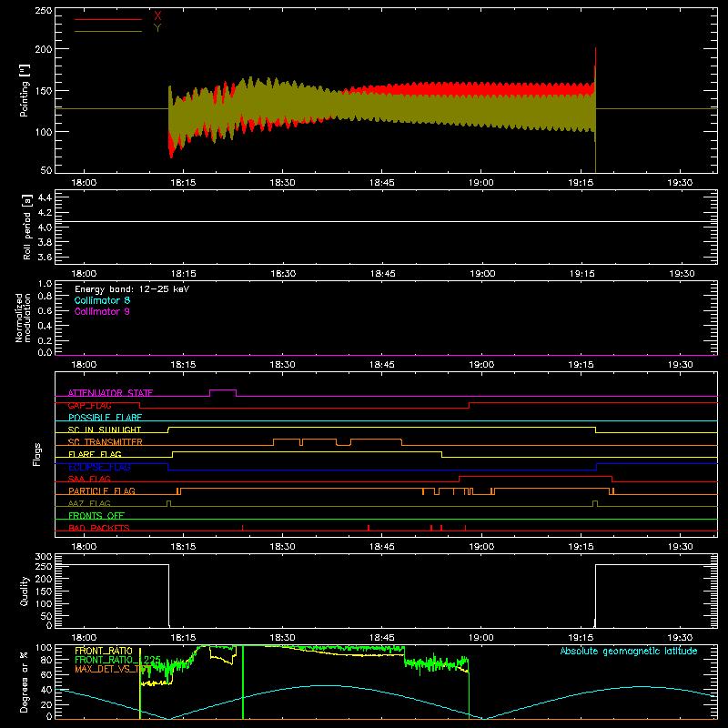Click the 18:15 time label under Quality plot
Screen dimensions: 728x728
(184, 638)
